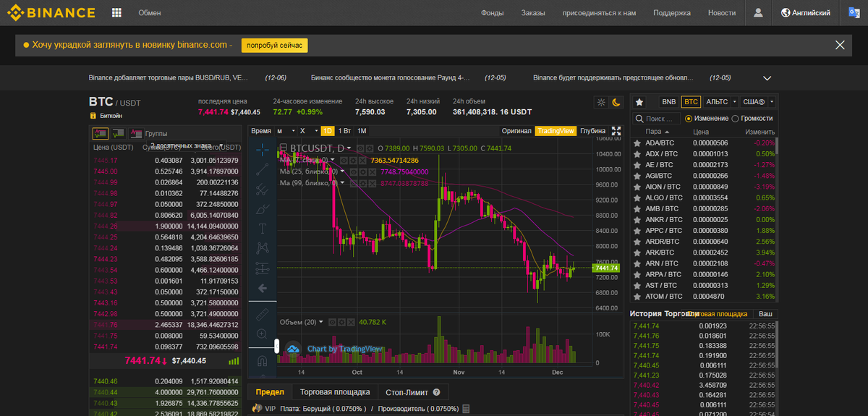
Task: Switch to Торговая площадка order tab
Action: point(335,392)
